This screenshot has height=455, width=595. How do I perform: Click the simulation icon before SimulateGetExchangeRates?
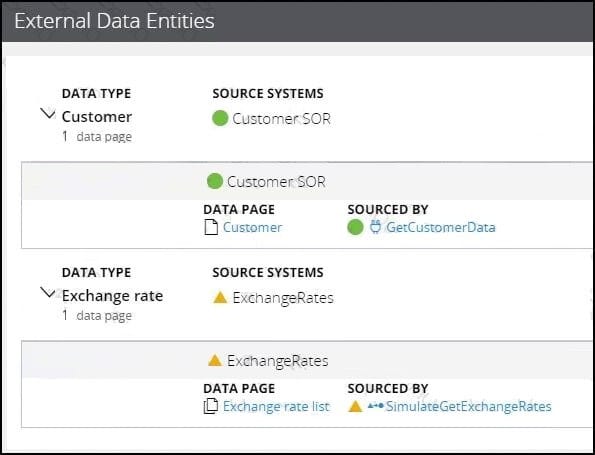click(x=376, y=406)
